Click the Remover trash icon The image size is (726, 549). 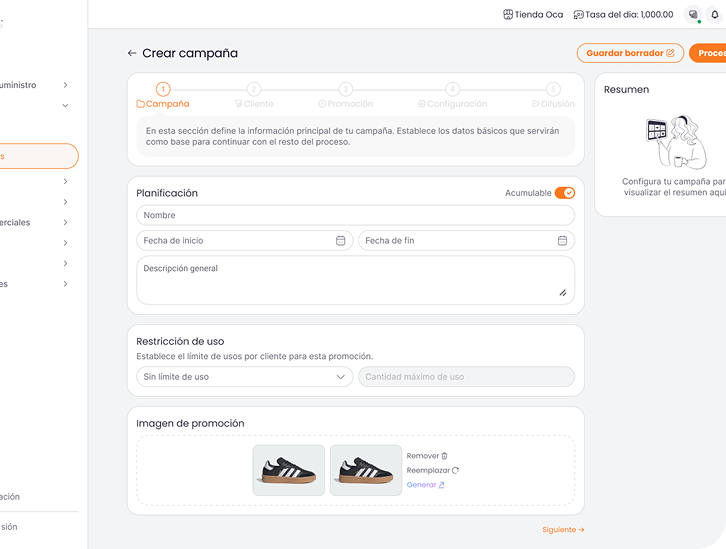(444, 456)
